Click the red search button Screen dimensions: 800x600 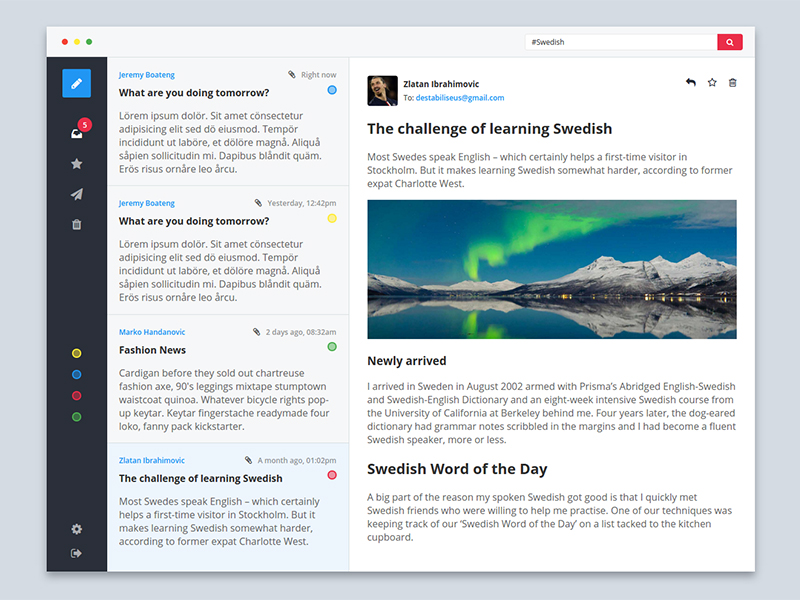click(x=730, y=42)
